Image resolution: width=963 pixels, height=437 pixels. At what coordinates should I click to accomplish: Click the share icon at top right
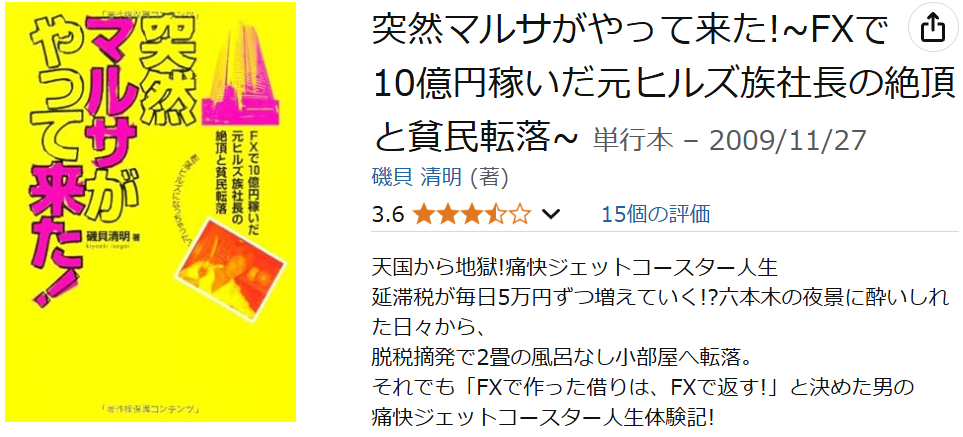tap(933, 26)
